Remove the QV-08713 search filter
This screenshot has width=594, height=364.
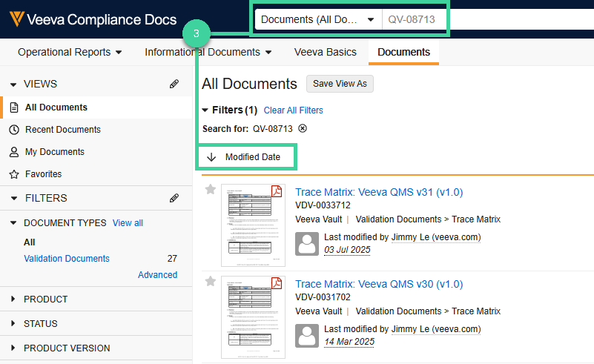coord(303,128)
